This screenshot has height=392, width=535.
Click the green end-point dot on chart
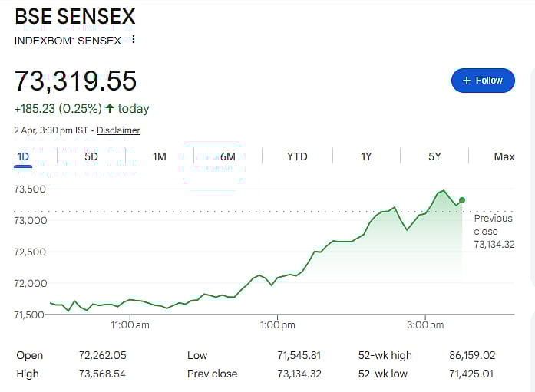(461, 200)
